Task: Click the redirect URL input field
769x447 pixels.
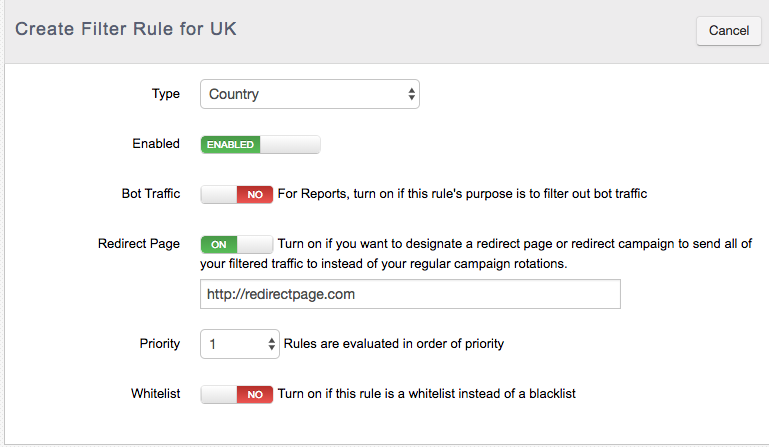Action: click(410, 294)
